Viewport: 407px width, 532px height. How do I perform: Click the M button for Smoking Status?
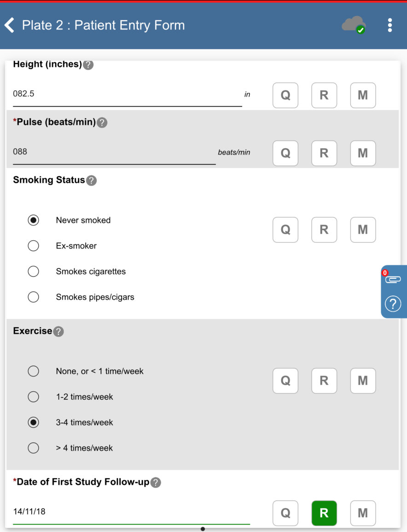click(363, 230)
